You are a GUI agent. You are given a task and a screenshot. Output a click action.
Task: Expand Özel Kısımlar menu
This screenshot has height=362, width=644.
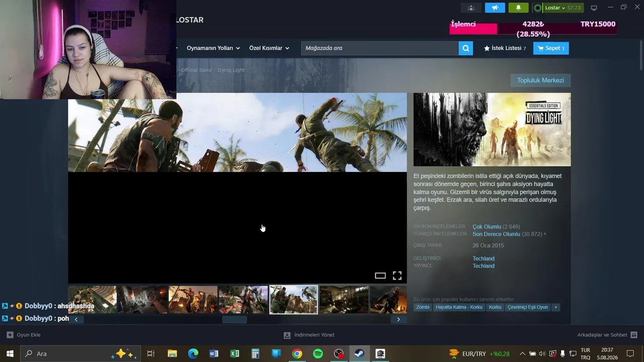pos(269,48)
